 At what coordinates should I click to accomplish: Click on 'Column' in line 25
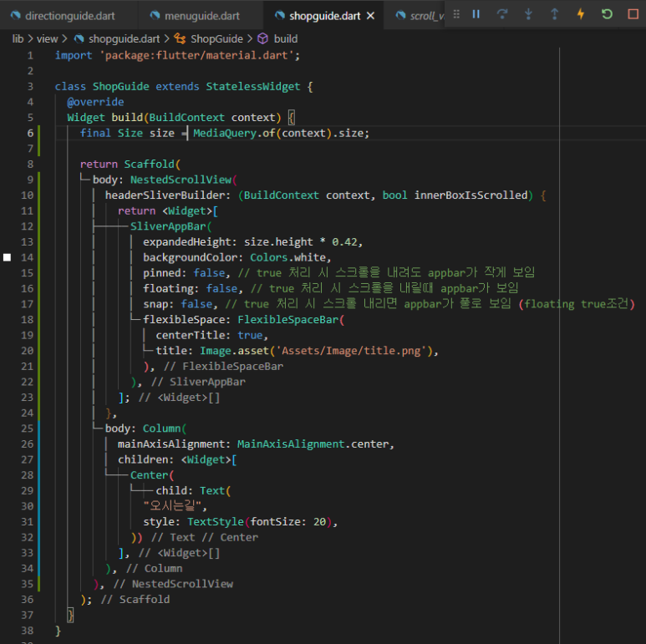click(161, 428)
